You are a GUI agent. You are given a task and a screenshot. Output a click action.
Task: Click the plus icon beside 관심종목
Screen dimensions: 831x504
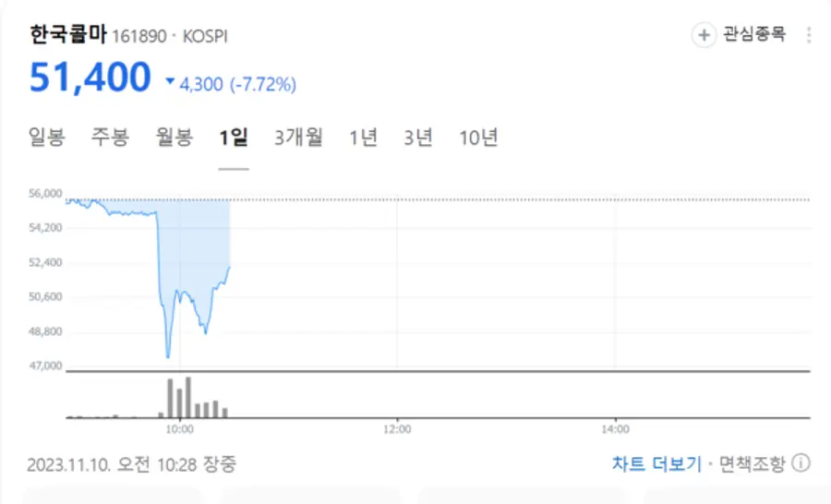tap(704, 35)
